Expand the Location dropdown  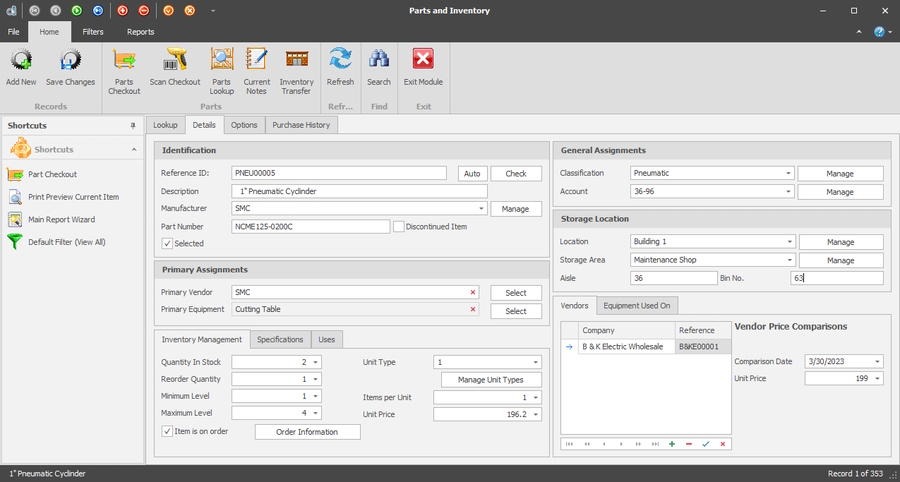pyautogui.click(x=790, y=242)
